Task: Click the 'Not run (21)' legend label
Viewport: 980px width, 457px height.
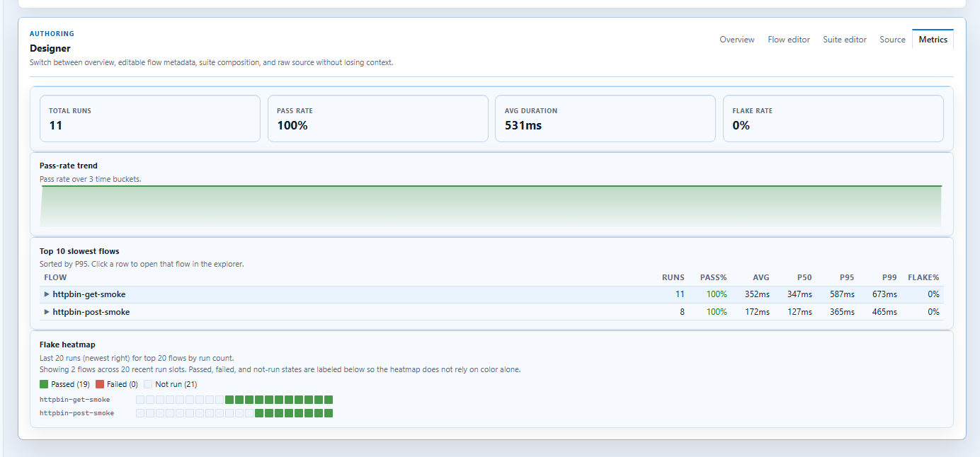Action: [x=176, y=384]
